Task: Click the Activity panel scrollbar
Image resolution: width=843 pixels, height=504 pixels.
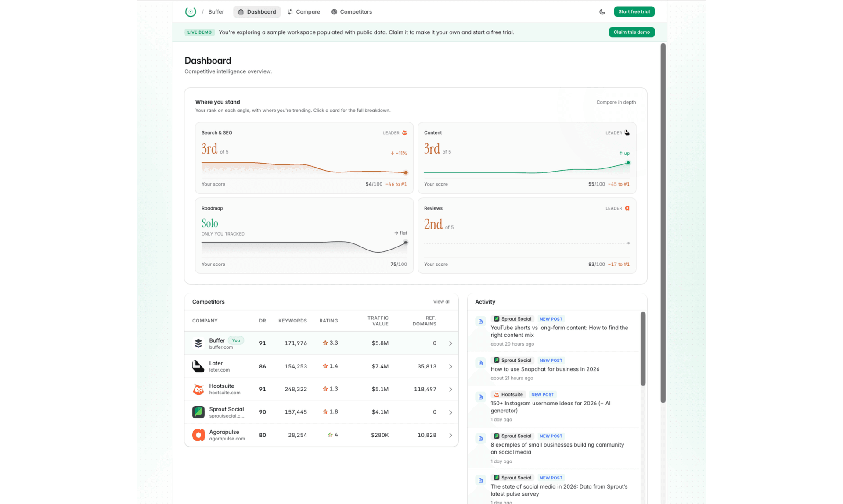Action: click(x=643, y=349)
